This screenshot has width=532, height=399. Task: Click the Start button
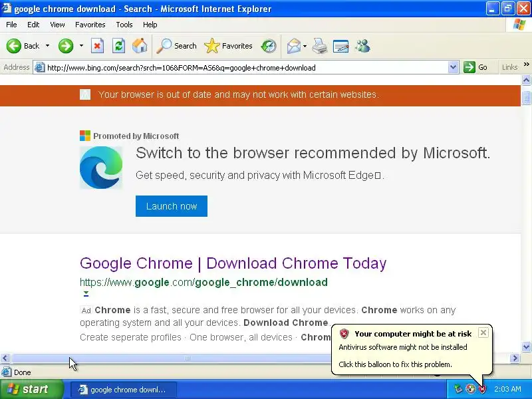point(31,389)
